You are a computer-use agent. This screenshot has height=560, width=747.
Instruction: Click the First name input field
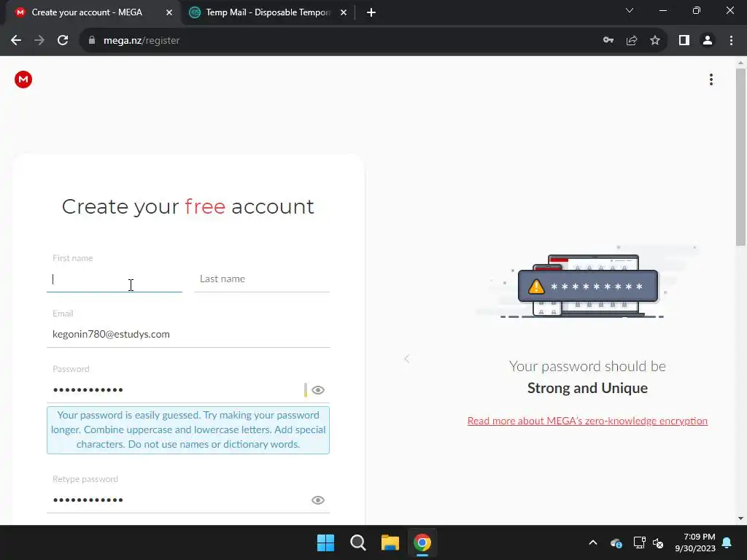click(x=115, y=279)
